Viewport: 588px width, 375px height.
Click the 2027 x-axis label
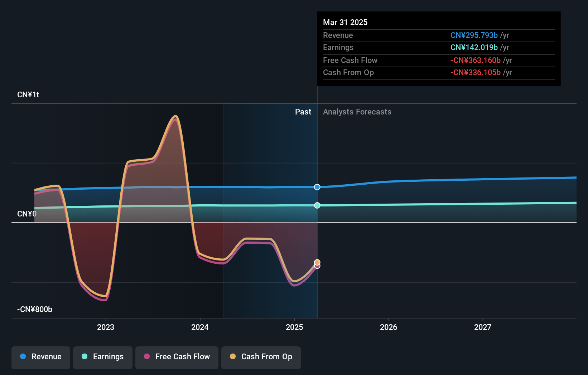pyautogui.click(x=483, y=327)
